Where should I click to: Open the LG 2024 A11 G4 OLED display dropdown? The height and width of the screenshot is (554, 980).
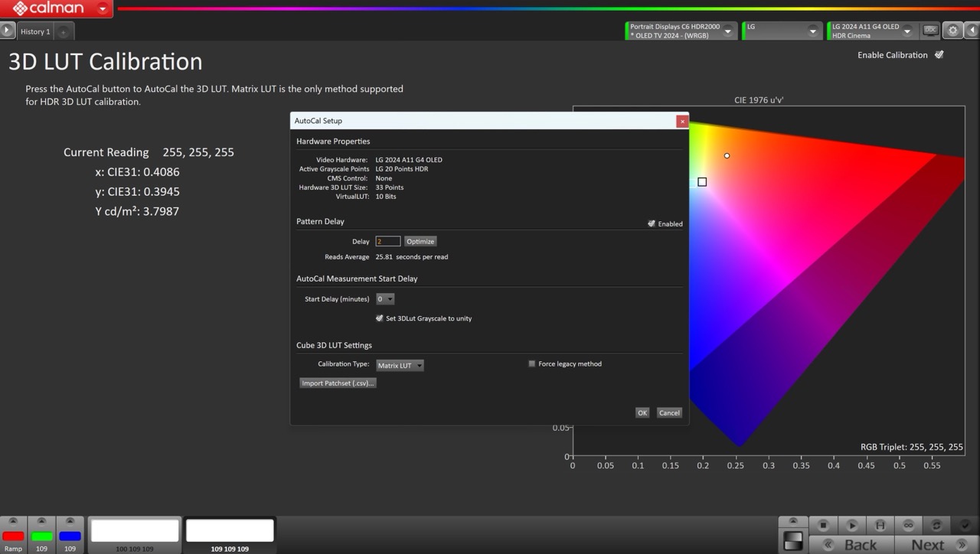pyautogui.click(x=907, y=31)
